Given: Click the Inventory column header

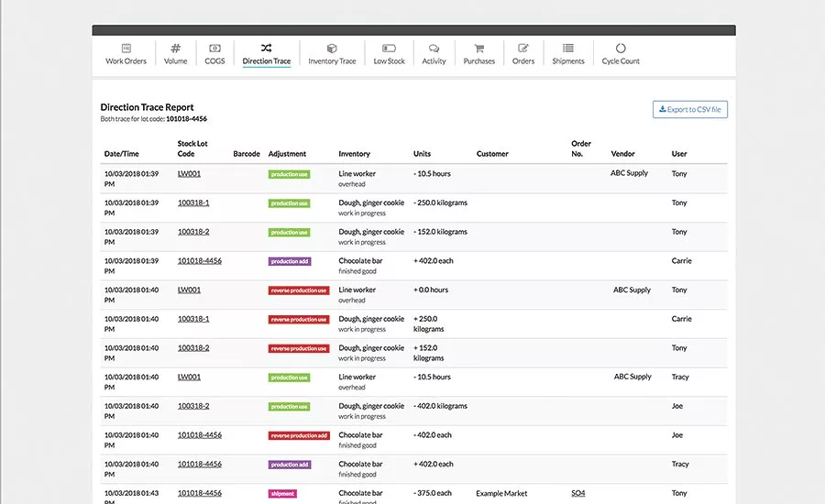Looking at the screenshot, I should coord(354,154).
